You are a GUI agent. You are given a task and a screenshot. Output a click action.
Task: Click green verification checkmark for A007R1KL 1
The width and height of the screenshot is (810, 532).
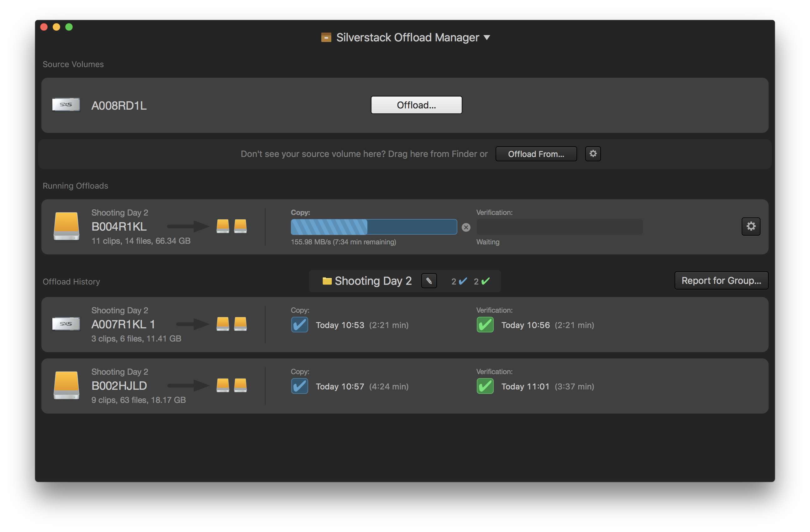(485, 325)
